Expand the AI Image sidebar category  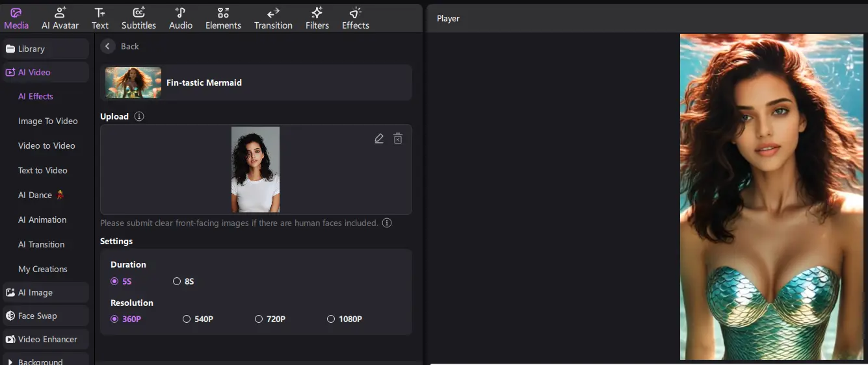coord(46,292)
